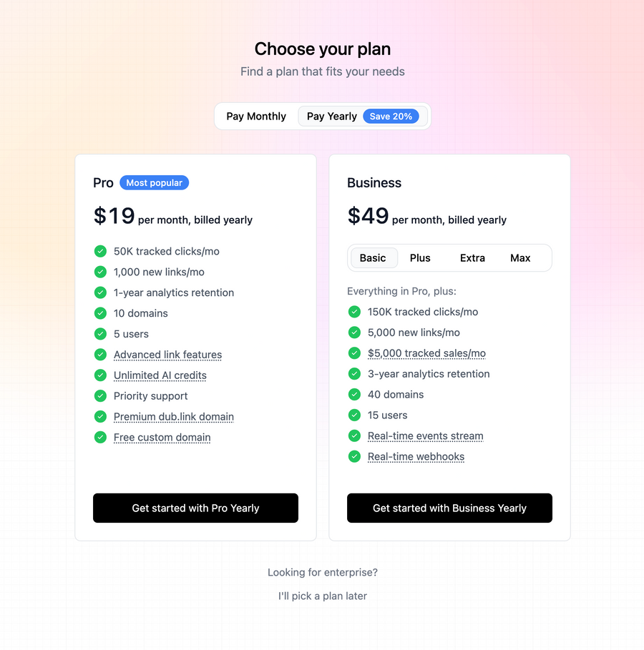Open the Premium dub.link domain link

tap(173, 417)
